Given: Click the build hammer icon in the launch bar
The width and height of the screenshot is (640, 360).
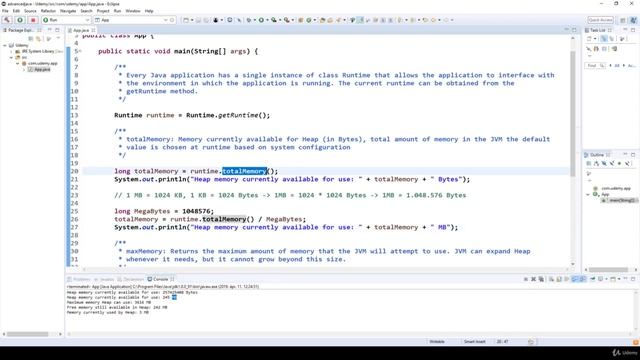Looking at the screenshot, I should pos(7,20).
